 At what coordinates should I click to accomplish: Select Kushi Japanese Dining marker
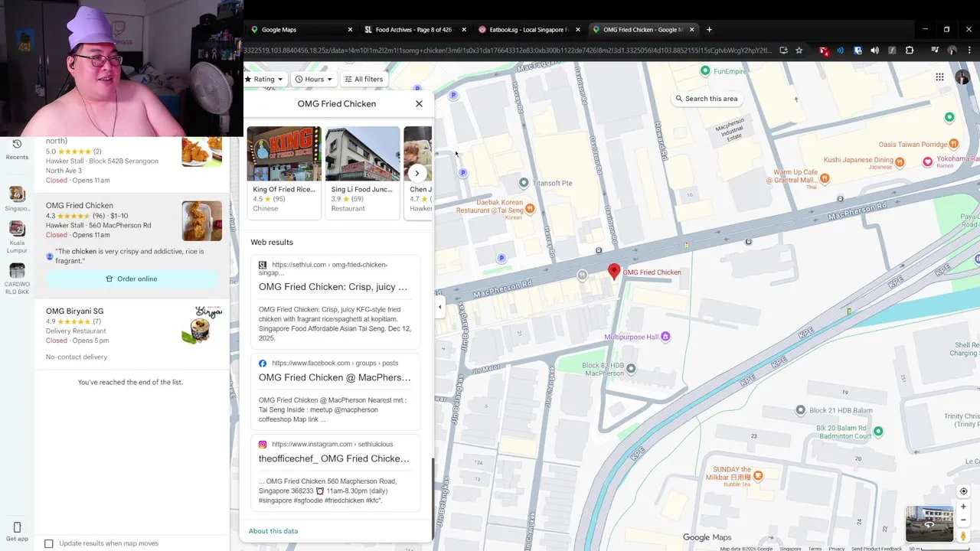tap(900, 161)
